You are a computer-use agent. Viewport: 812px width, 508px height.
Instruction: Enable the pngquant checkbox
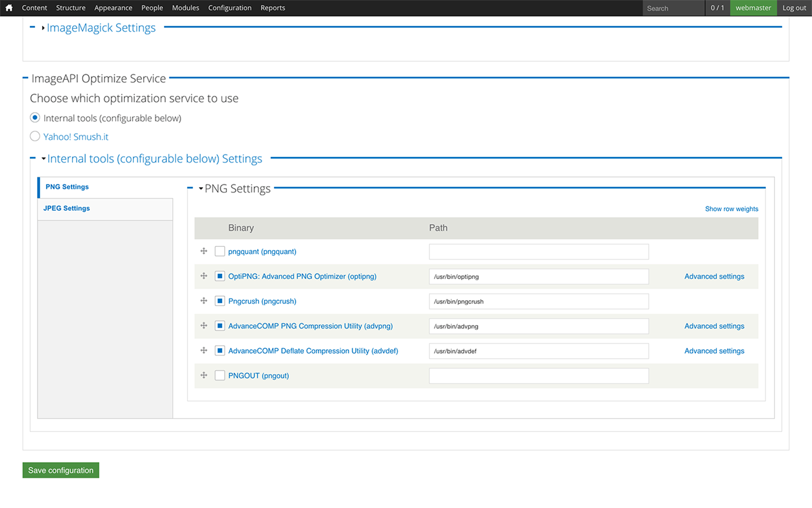point(220,251)
